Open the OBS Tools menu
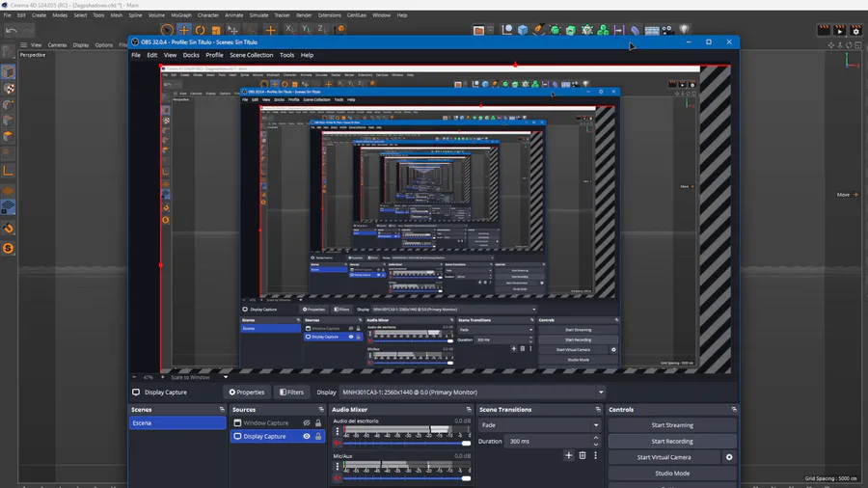 tap(286, 55)
